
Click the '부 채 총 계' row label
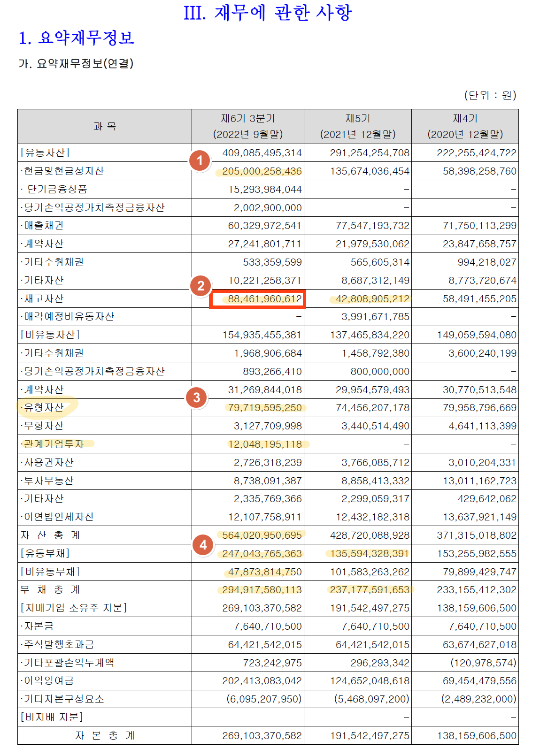click(50, 589)
